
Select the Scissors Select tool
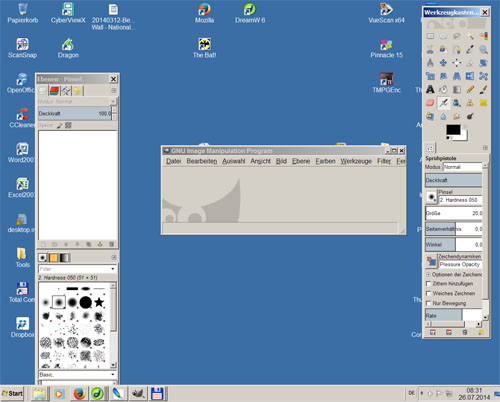pyautogui.click(x=430, y=50)
